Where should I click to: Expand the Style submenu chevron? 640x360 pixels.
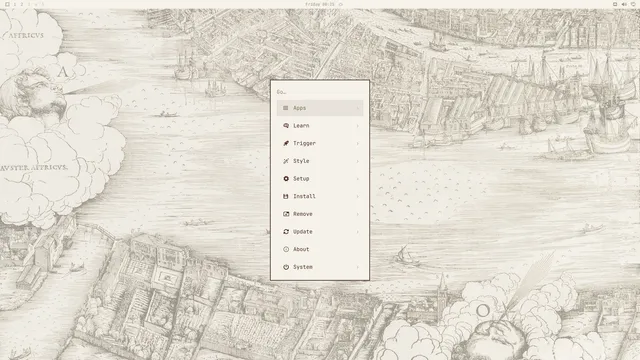(x=358, y=161)
